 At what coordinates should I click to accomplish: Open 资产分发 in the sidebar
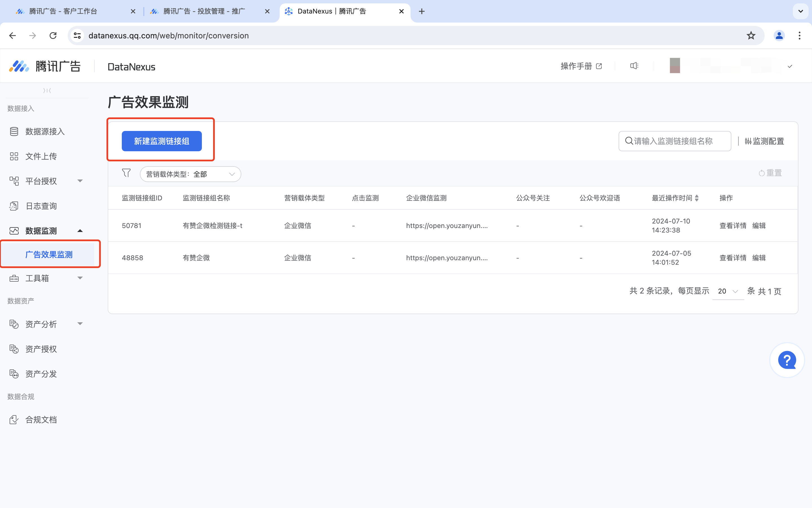(x=41, y=374)
